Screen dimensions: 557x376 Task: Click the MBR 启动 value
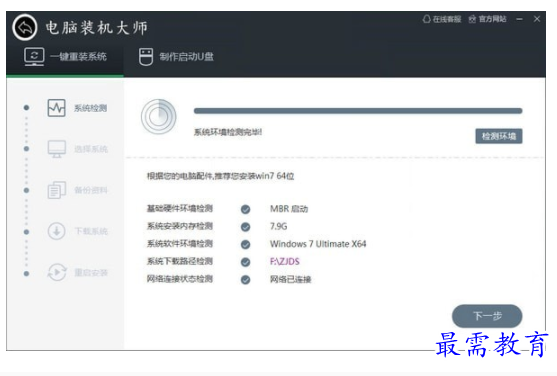289,209
